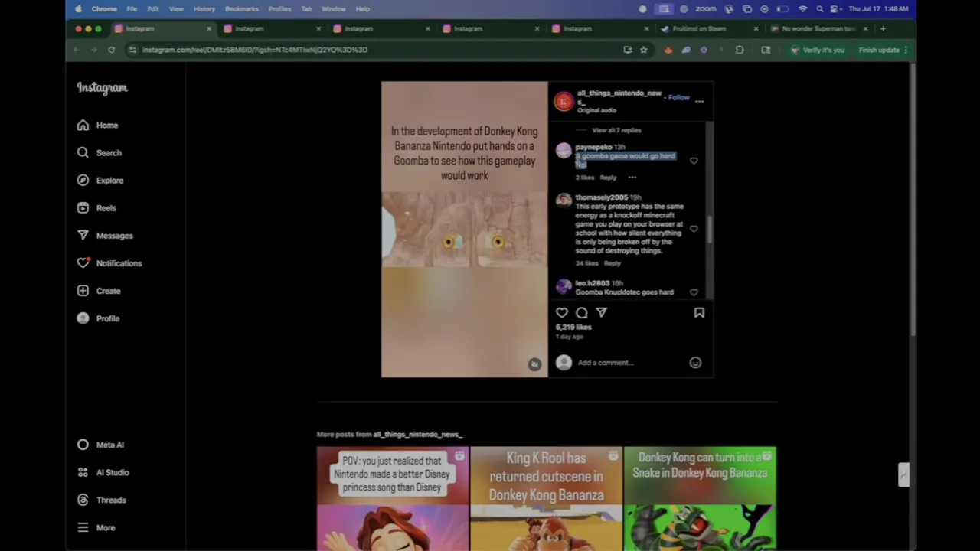Open Donkey Kong Snake post thumbnail
Screen dimensions: 980x551
[700, 498]
